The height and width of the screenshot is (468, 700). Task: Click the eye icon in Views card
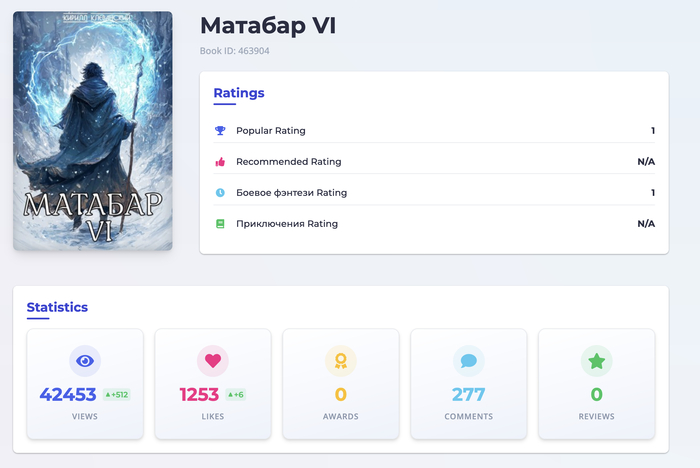(x=85, y=361)
